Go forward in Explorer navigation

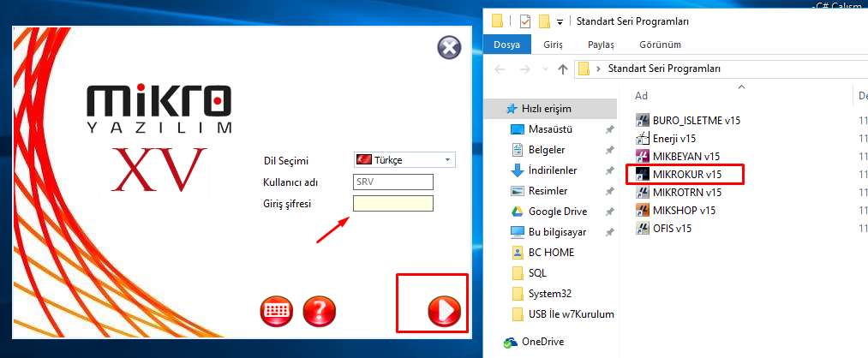coord(524,69)
